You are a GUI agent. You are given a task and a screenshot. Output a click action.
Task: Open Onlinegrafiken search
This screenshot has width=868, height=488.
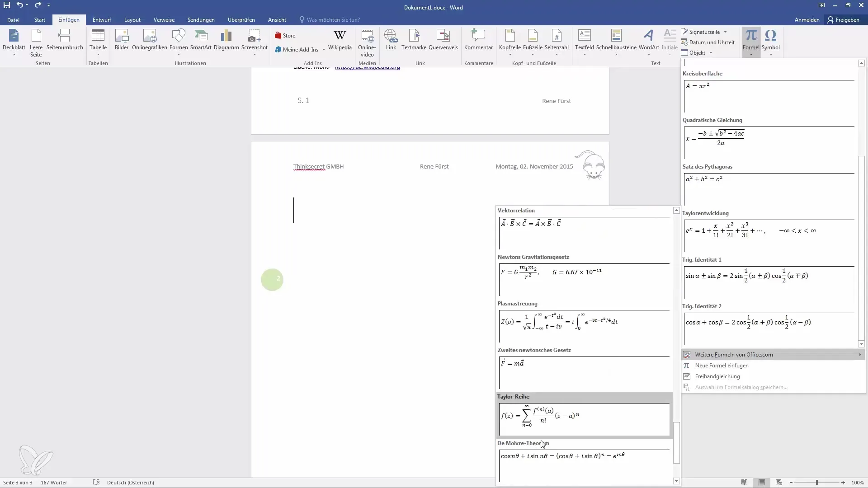pyautogui.click(x=150, y=40)
